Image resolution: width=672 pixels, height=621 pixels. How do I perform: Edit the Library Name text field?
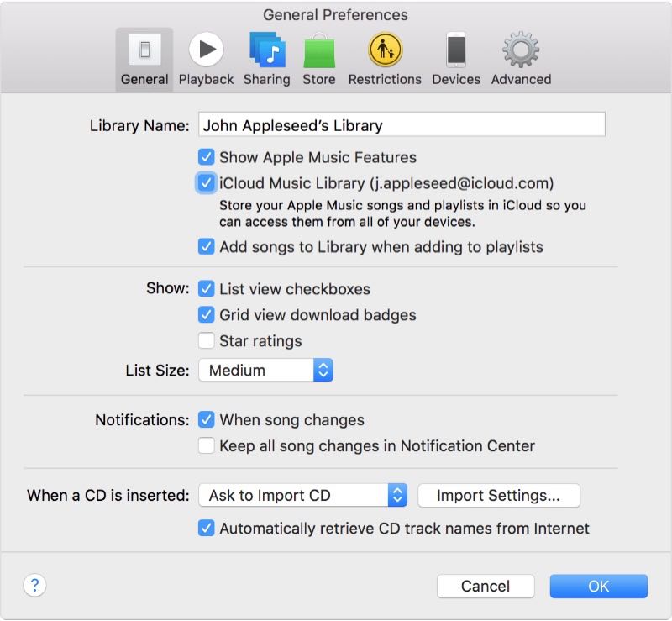click(402, 124)
